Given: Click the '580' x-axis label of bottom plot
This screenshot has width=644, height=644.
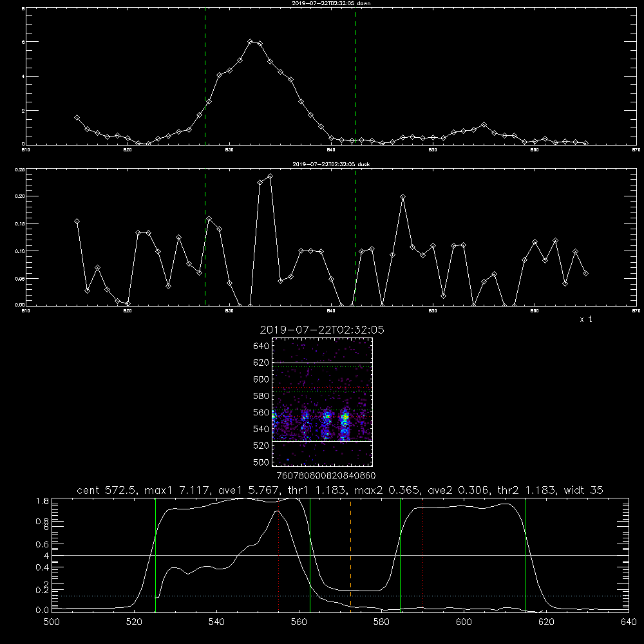Looking at the screenshot, I should click(381, 622).
